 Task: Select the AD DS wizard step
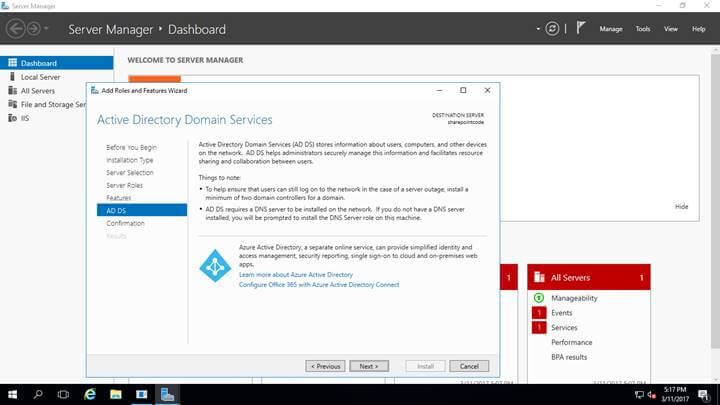pyautogui.click(x=142, y=210)
